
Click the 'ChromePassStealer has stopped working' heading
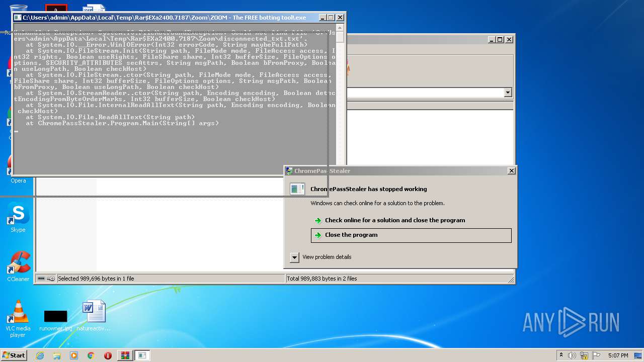tap(369, 189)
